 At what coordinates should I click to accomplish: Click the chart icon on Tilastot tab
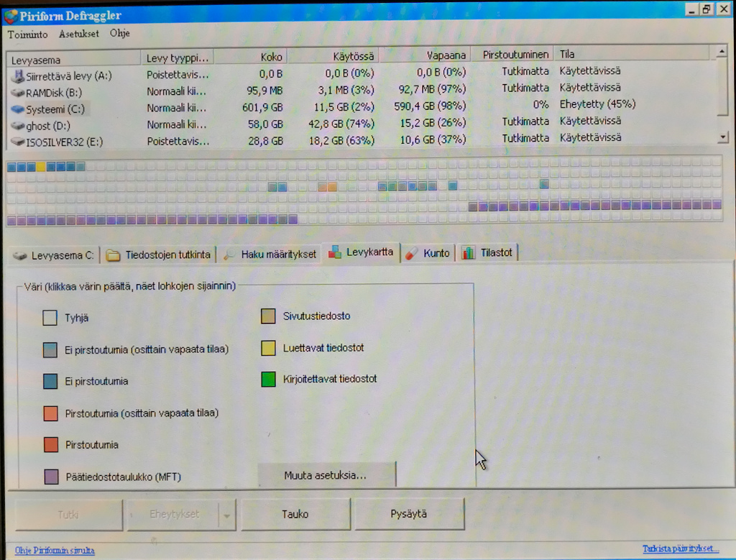point(467,252)
